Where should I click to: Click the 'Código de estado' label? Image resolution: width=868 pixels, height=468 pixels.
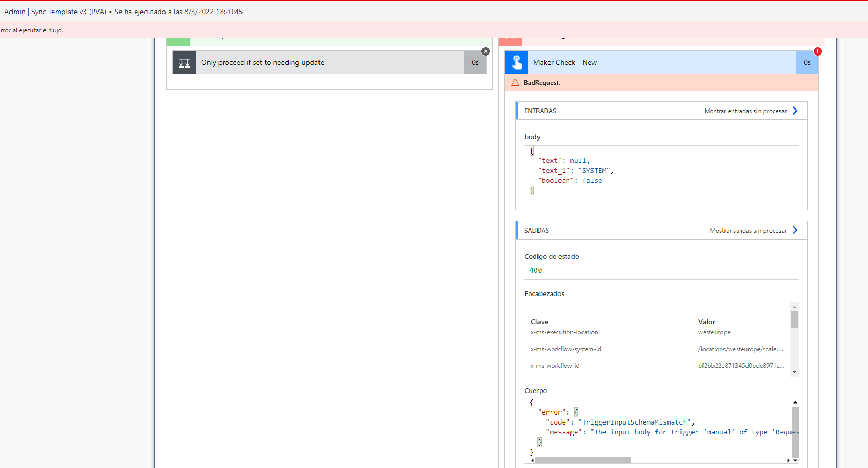tap(552, 257)
